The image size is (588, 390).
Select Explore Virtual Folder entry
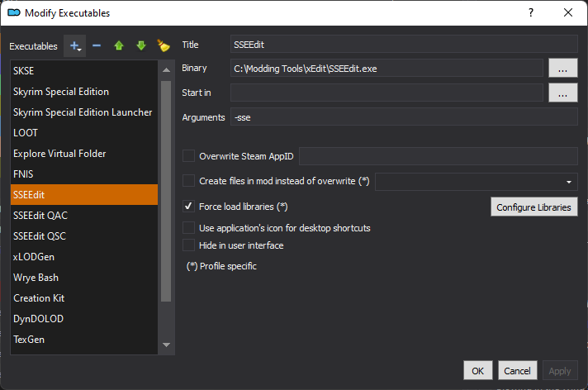tap(84, 153)
